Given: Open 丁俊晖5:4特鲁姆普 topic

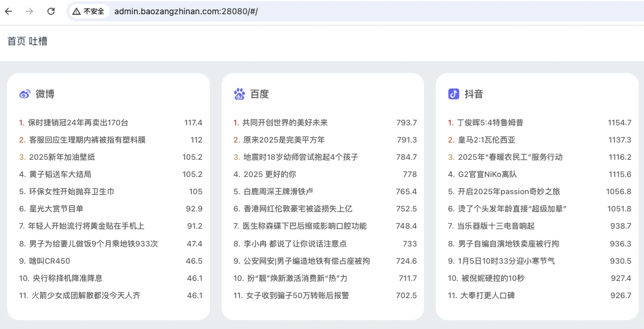Looking at the screenshot, I should click(490, 122).
